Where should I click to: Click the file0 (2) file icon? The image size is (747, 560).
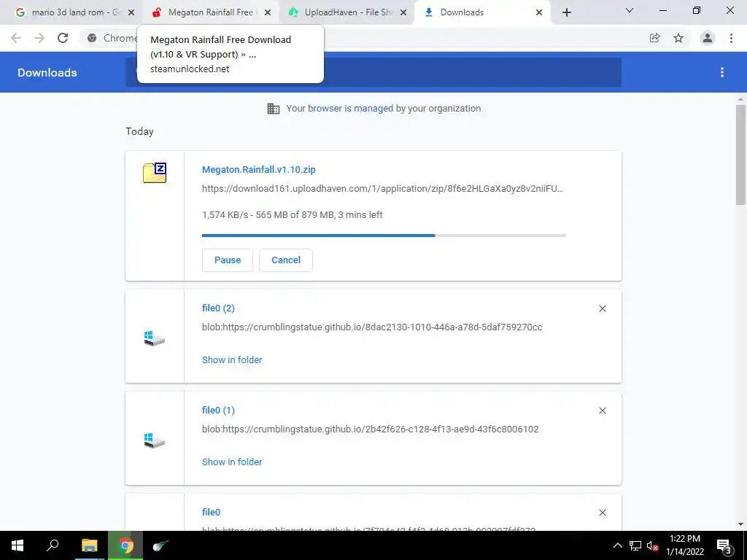[x=155, y=338]
